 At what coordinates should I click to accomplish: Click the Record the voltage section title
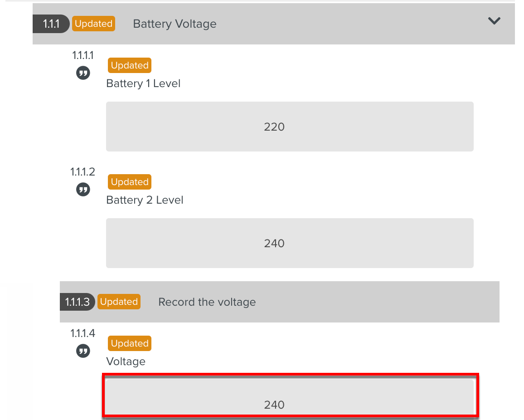coord(207,302)
